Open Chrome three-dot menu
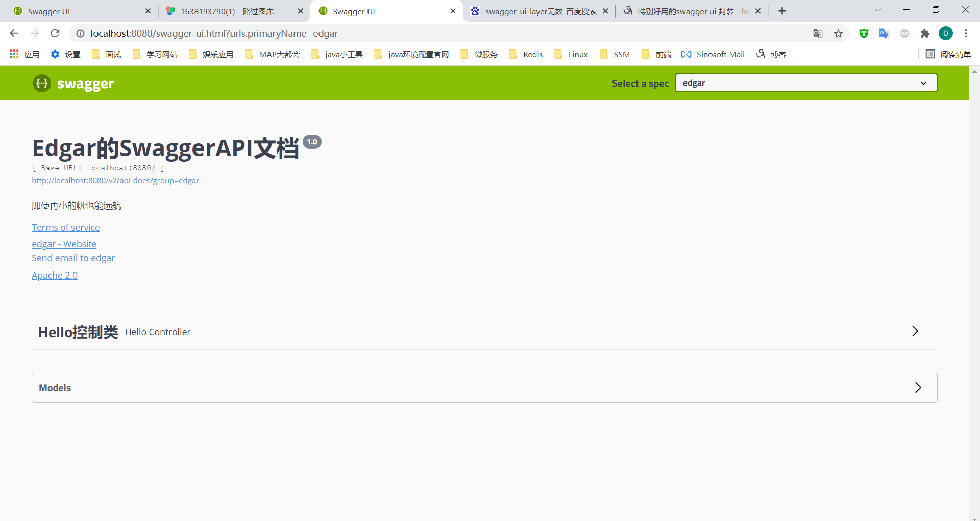 [966, 33]
